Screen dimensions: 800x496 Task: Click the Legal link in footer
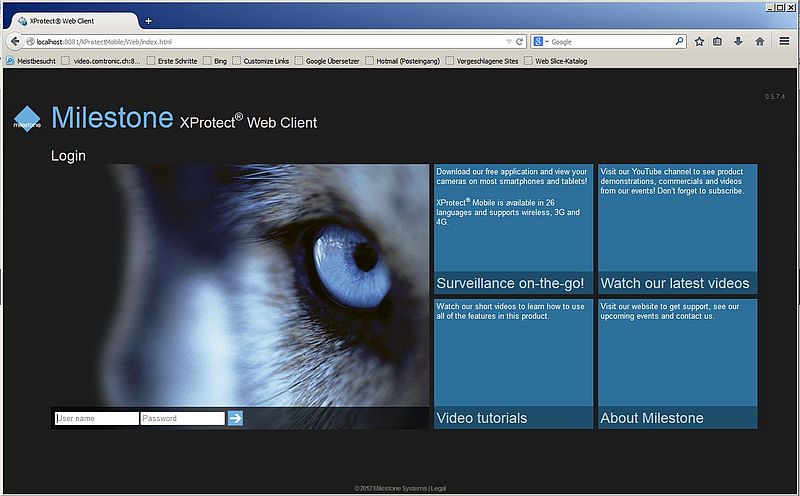(x=438, y=488)
